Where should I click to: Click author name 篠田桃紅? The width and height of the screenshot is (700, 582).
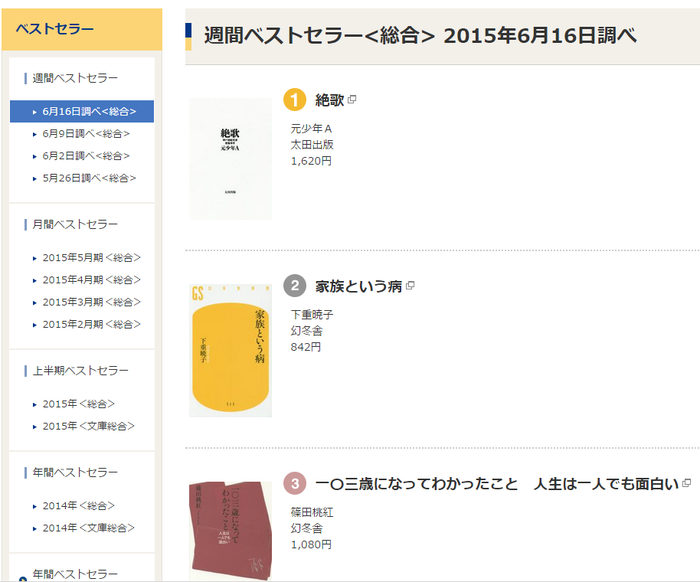[x=312, y=513]
